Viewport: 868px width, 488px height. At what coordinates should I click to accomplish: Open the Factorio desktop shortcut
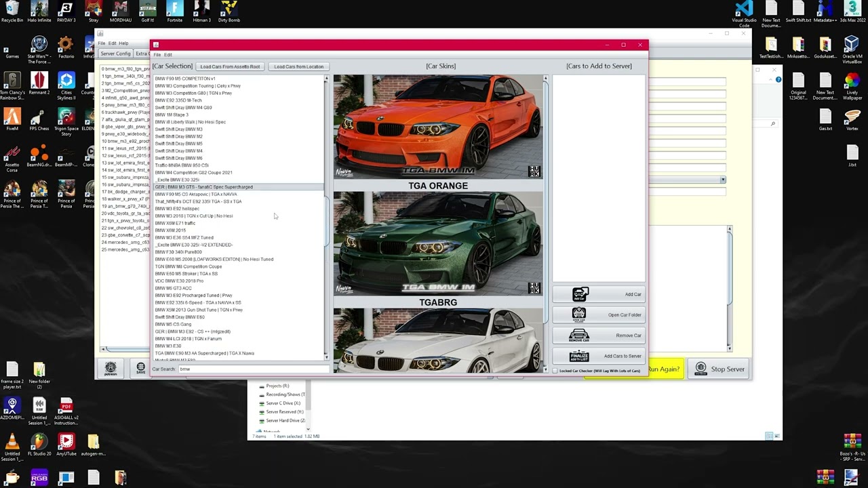(66, 48)
